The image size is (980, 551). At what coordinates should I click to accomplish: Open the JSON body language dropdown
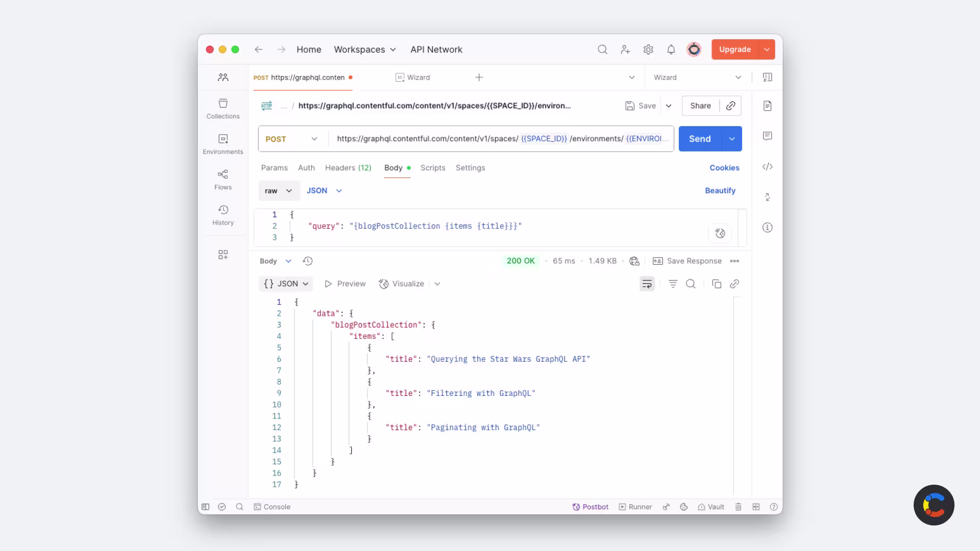pos(324,191)
